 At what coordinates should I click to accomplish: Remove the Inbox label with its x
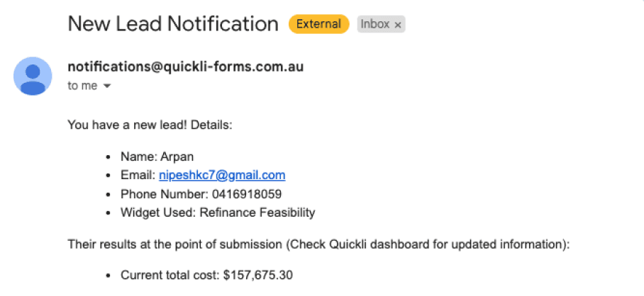pyautogui.click(x=397, y=25)
